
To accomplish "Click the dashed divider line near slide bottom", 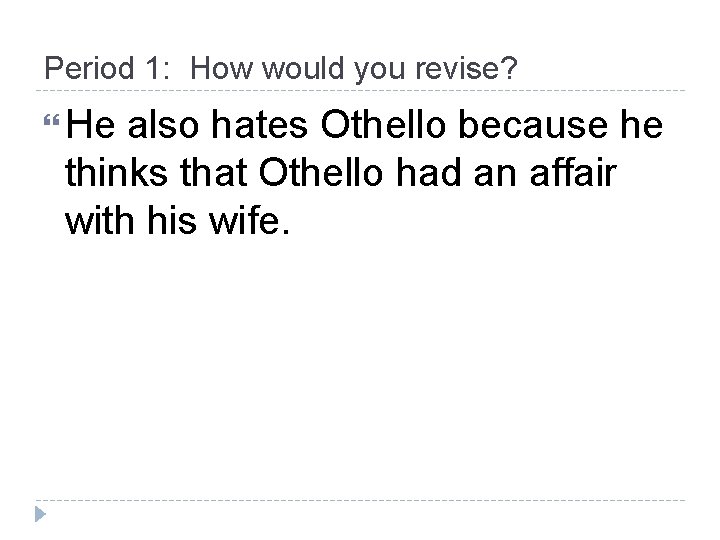I will (x=360, y=500).
